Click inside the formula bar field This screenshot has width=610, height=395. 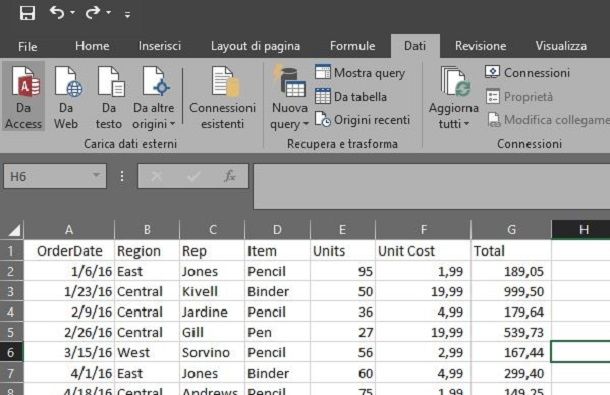click(x=432, y=186)
